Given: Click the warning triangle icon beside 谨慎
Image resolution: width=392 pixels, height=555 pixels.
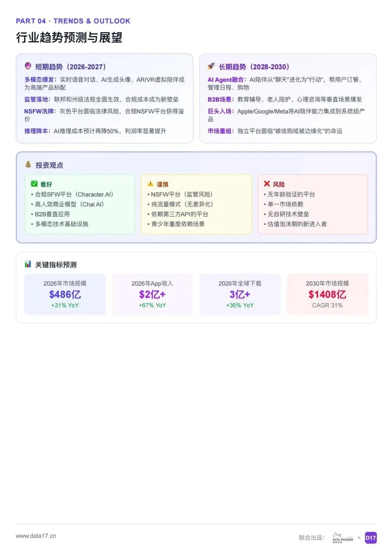Looking at the screenshot, I should click(151, 184).
